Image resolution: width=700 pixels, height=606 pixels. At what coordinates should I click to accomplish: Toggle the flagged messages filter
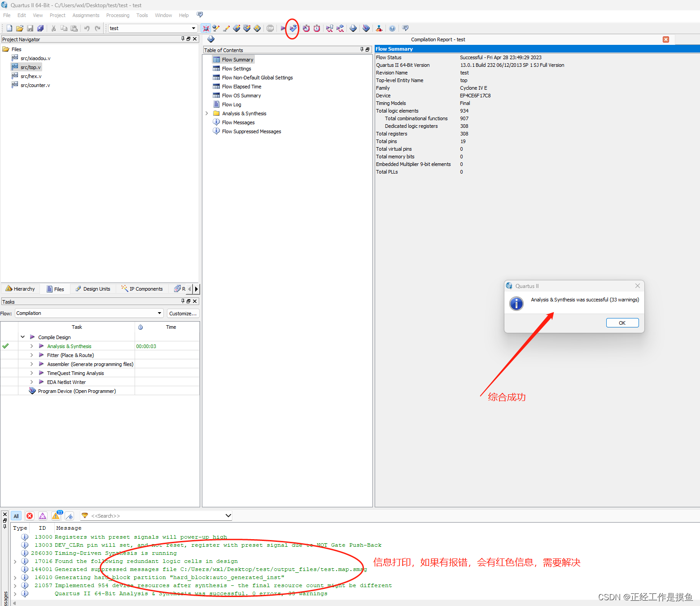point(70,516)
